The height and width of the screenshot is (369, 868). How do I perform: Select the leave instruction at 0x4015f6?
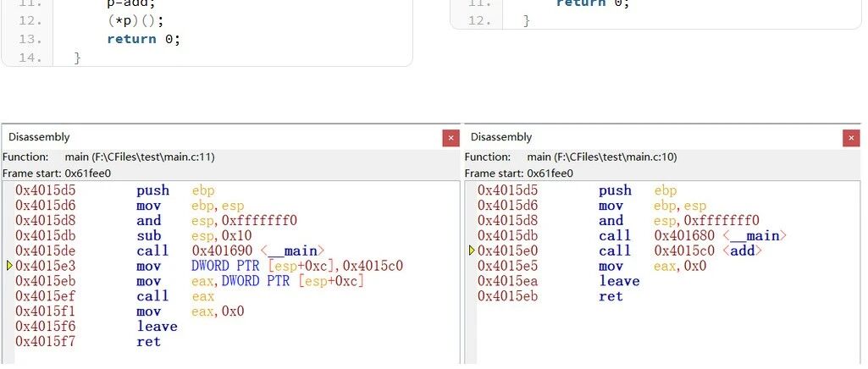coord(157,327)
